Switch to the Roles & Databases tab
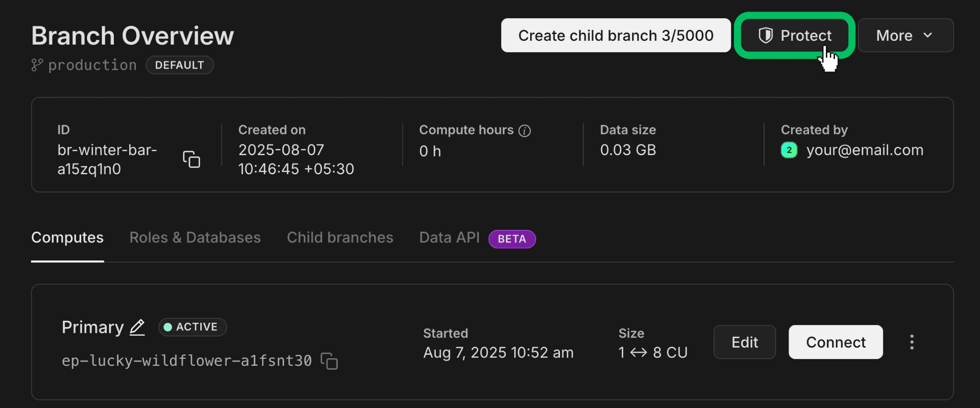 tap(195, 237)
